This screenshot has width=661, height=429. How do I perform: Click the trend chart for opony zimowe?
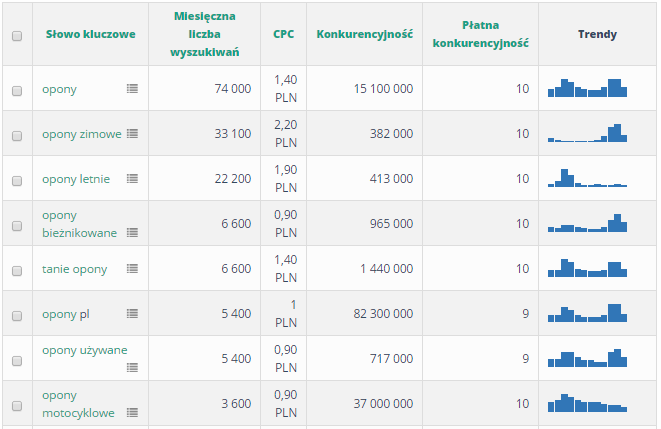[587, 133]
